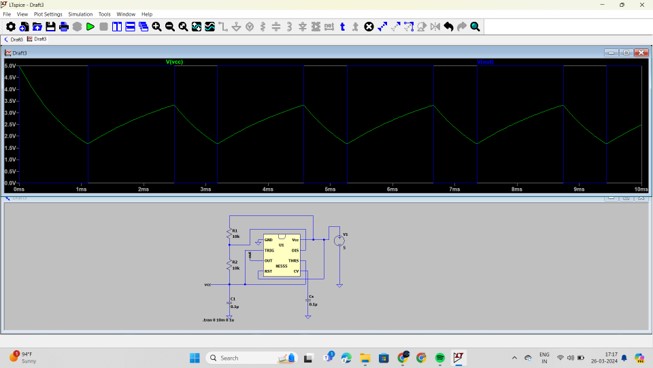Switch to the Draft3 waveform tab
This screenshot has width=653, height=368.
pyautogui.click(x=37, y=39)
